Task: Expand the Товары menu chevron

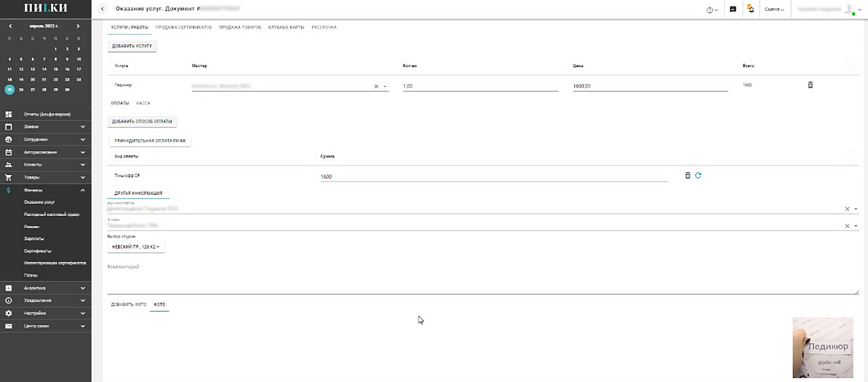Action: (x=83, y=177)
